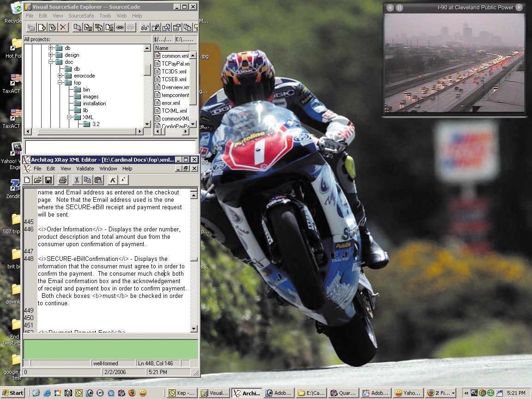
Task: Collapse the doc folder in project tree
Action: coord(51,62)
